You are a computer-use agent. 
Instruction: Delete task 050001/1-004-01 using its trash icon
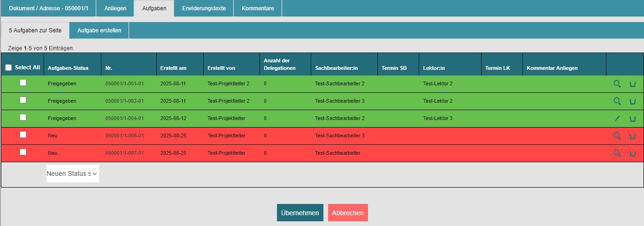point(632,119)
